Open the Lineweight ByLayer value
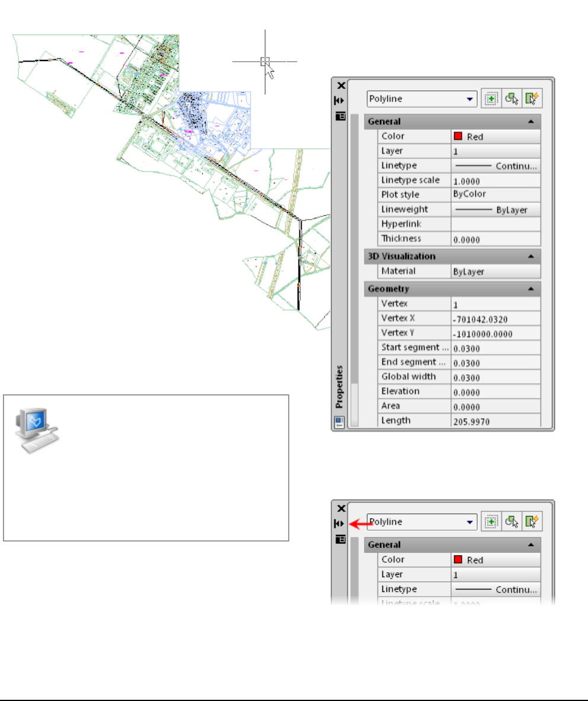588x701 pixels. tap(496, 210)
